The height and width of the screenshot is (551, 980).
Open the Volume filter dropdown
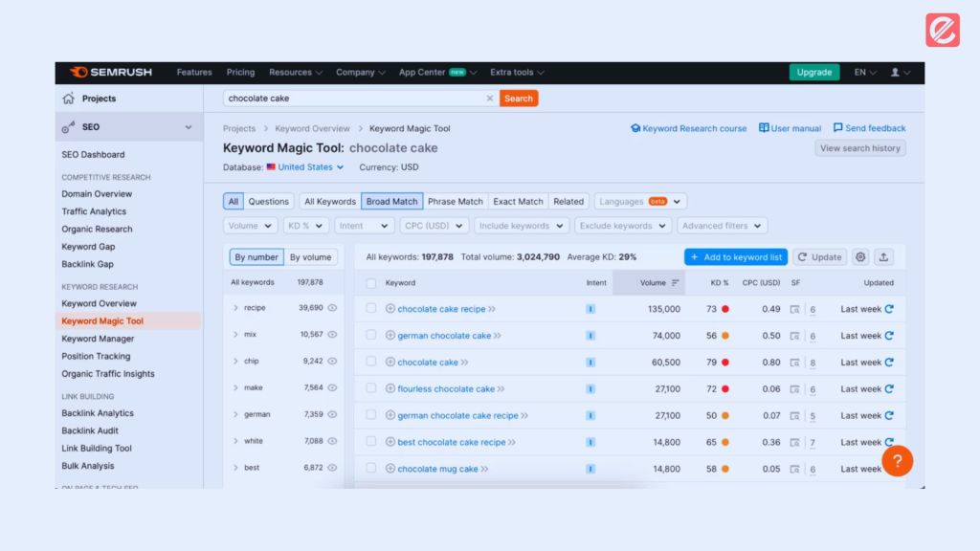(250, 226)
